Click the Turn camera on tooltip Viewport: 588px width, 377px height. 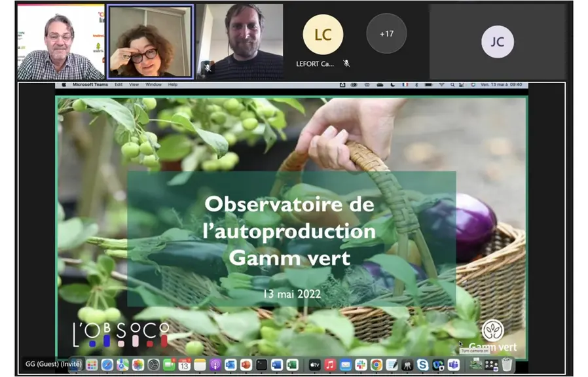(474, 351)
